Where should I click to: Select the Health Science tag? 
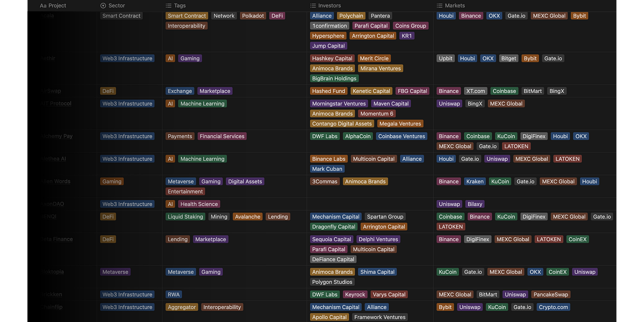point(199,204)
